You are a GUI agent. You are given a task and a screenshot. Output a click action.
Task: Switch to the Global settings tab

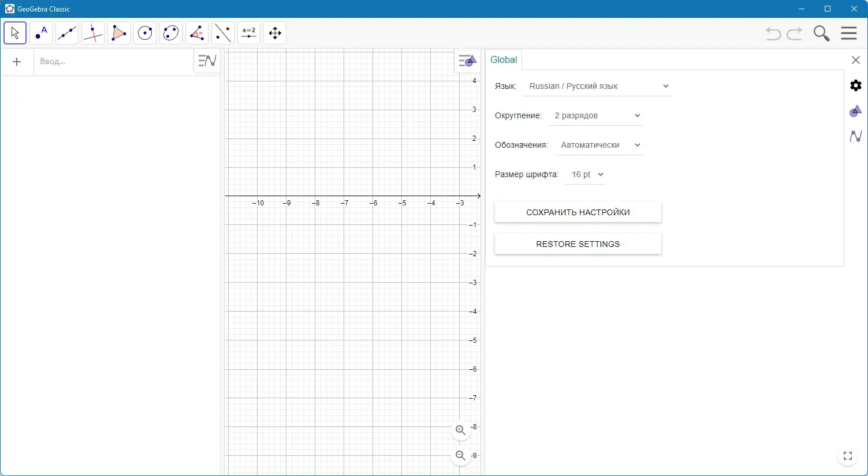click(x=503, y=59)
